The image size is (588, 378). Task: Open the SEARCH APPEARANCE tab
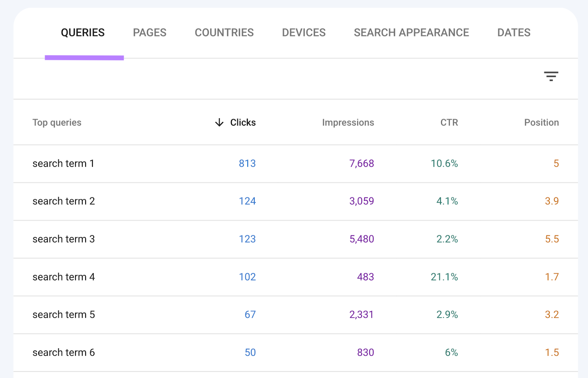coord(411,32)
